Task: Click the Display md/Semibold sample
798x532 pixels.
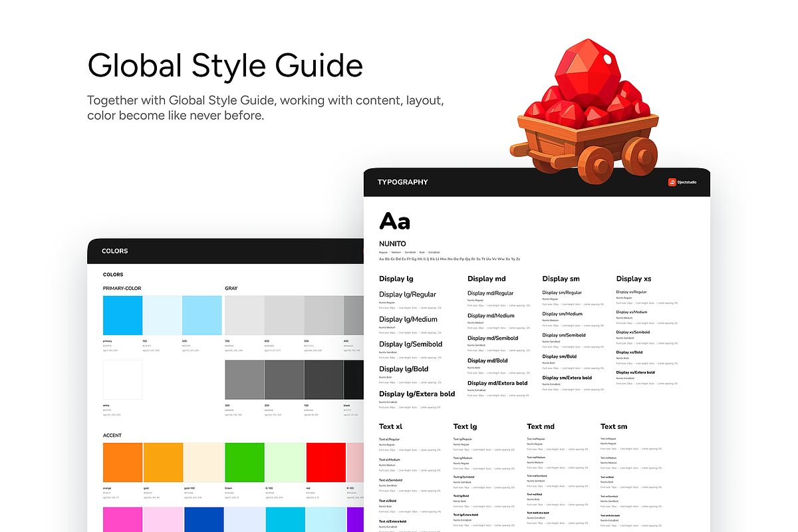Action: point(493,338)
